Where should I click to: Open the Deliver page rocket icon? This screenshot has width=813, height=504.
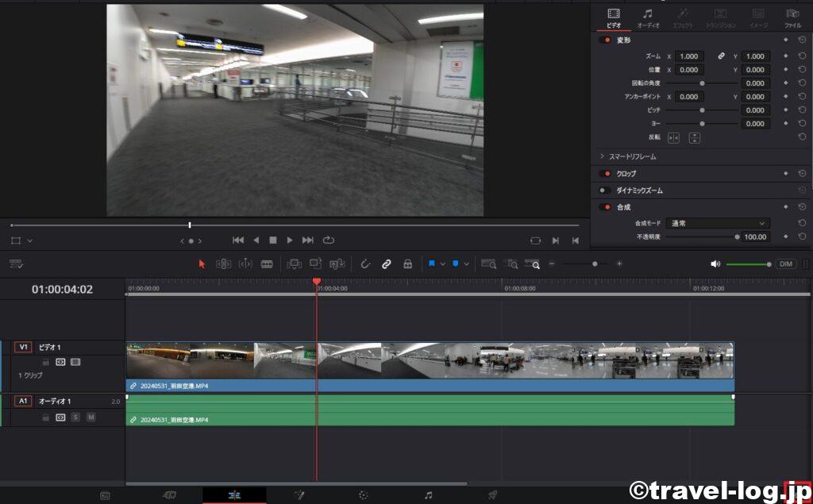492,495
